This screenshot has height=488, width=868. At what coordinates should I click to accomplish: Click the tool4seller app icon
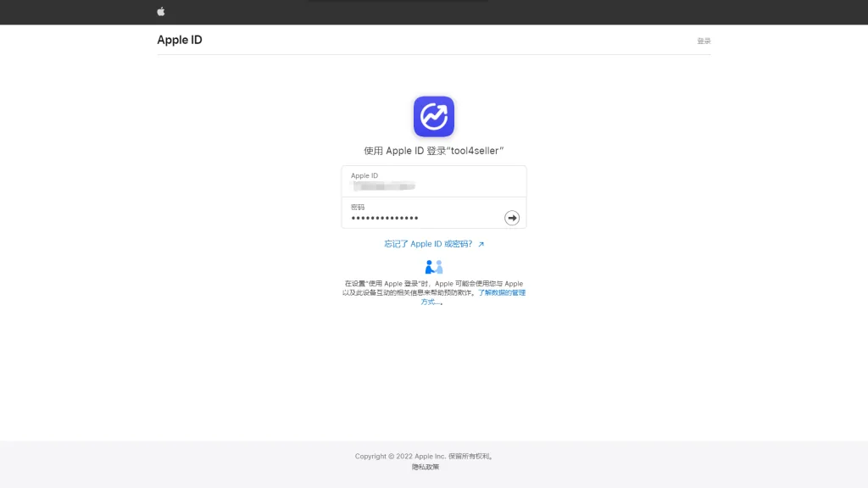(433, 116)
